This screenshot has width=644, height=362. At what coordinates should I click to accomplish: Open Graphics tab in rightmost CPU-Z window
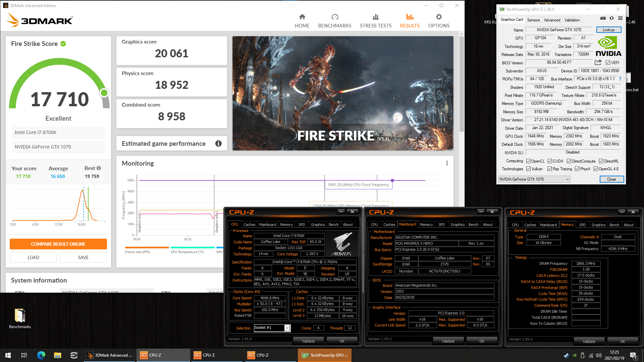tap(598, 225)
